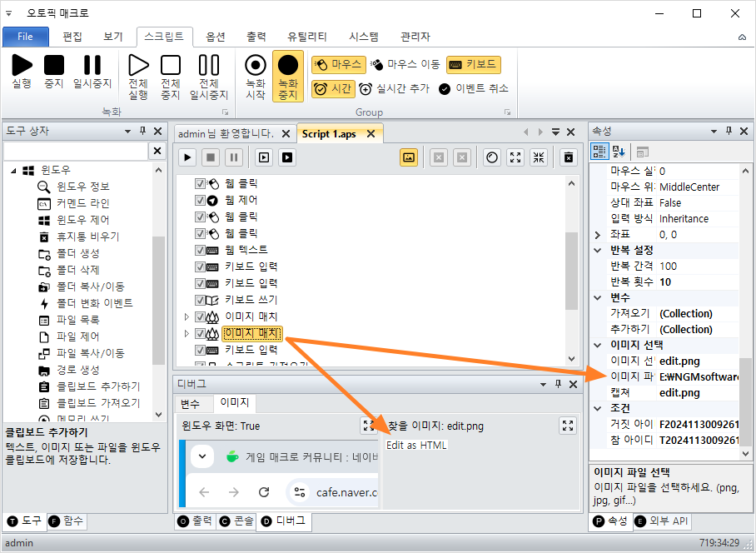Open the 보기 ribbon tab
The height and width of the screenshot is (553, 756).
click(x=113, y=37)
